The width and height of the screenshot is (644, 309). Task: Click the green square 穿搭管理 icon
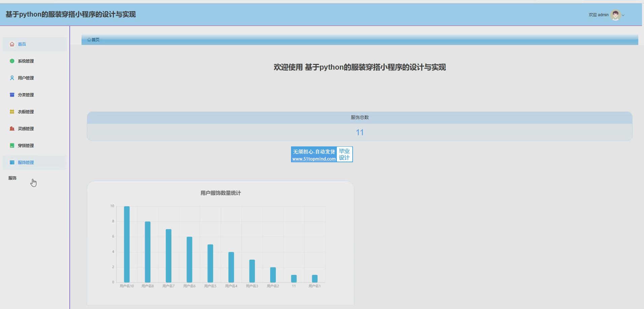coord(12,145)
